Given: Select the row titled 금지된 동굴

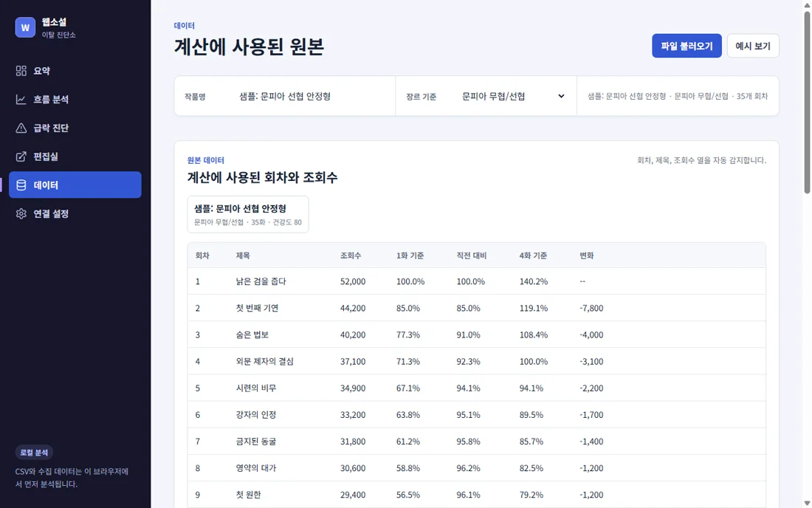Looking at the screenshot, I should (476, 442).
